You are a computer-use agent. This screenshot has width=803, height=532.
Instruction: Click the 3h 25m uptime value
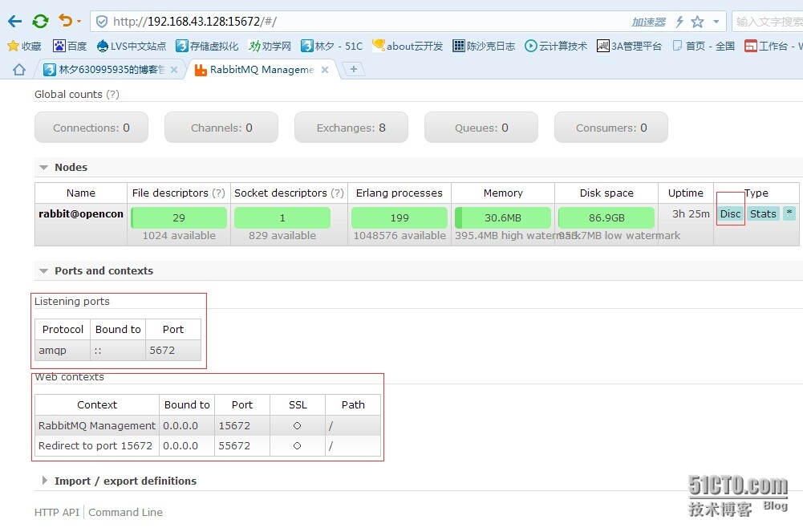691,214
